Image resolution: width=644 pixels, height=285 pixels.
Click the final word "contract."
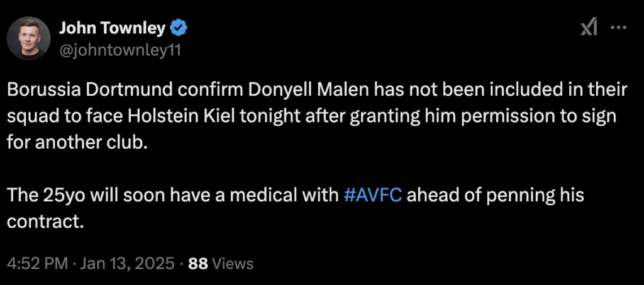[45, 221]
